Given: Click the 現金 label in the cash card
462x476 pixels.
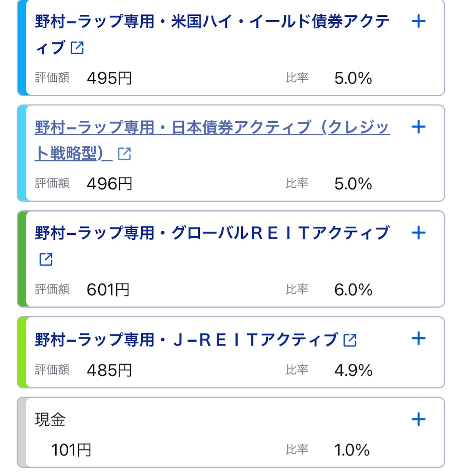Looking at the screenshot, I should tap(50, 420).
